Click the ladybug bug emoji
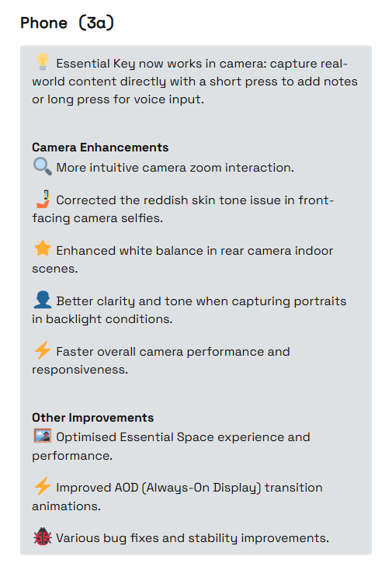This screenshot has width=392, height=570. point(43,537)
